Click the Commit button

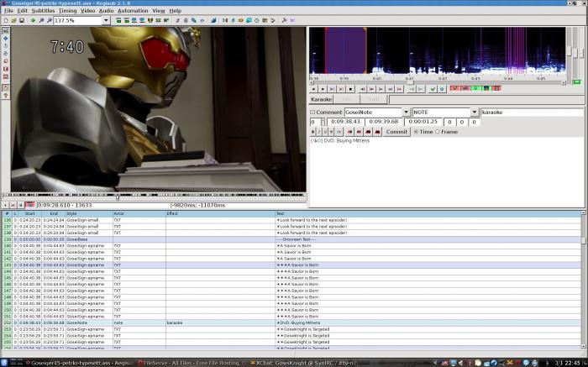point(396,132)
